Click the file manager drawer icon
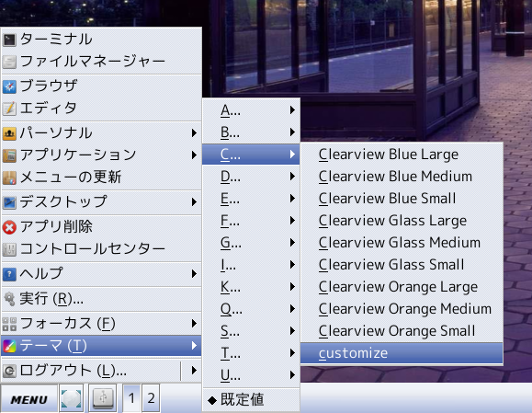The image size is (532, 413). click(9, 62)
